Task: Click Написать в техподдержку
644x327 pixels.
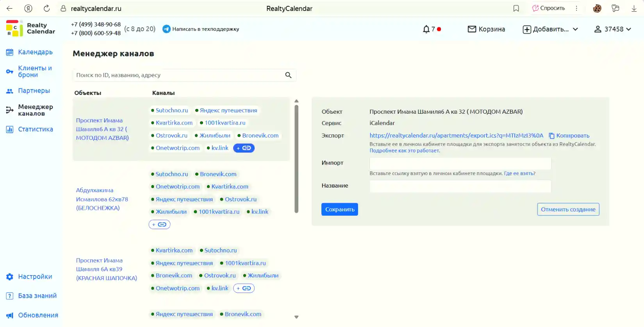Action: click(x=205, y=29)
